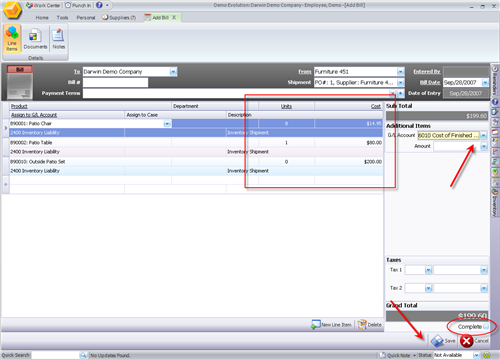Viewport: 500px width, 360px height.
Task: Click the green status icon in status bar
Action: coord(487,355)
